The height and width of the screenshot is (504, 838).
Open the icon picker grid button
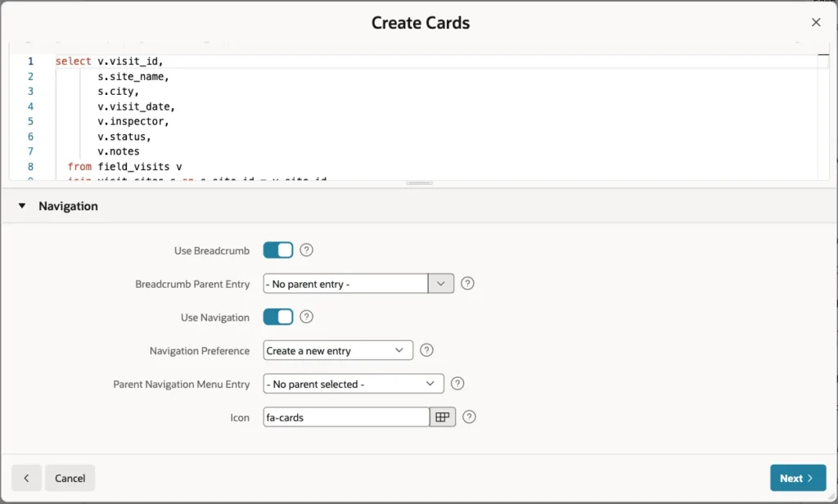pos(443,417)
